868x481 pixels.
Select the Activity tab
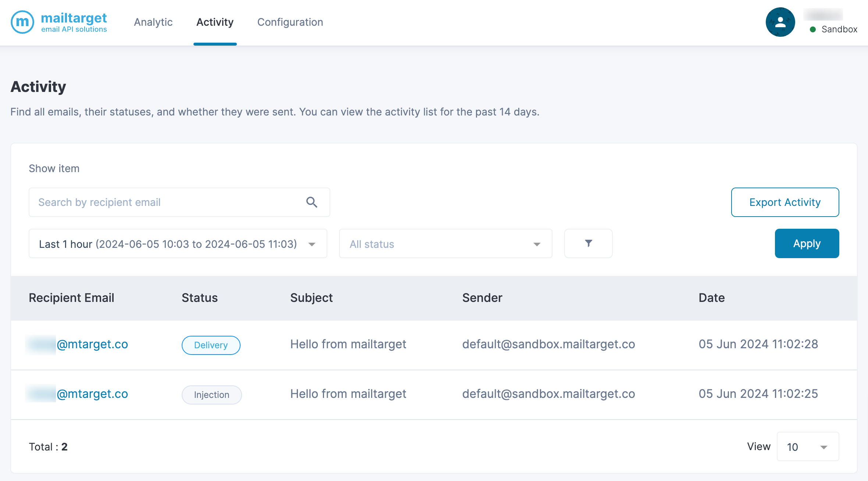(x=215, y=22)
